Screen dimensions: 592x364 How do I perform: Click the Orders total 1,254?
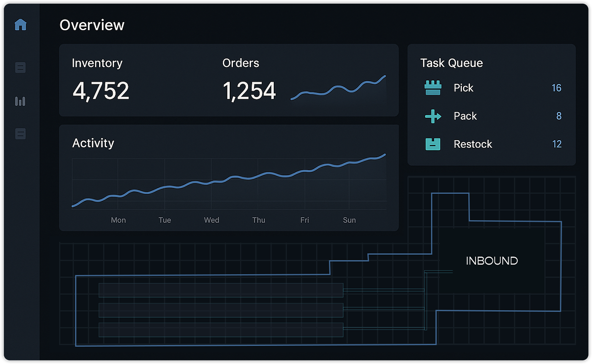[x=249, y=91]
